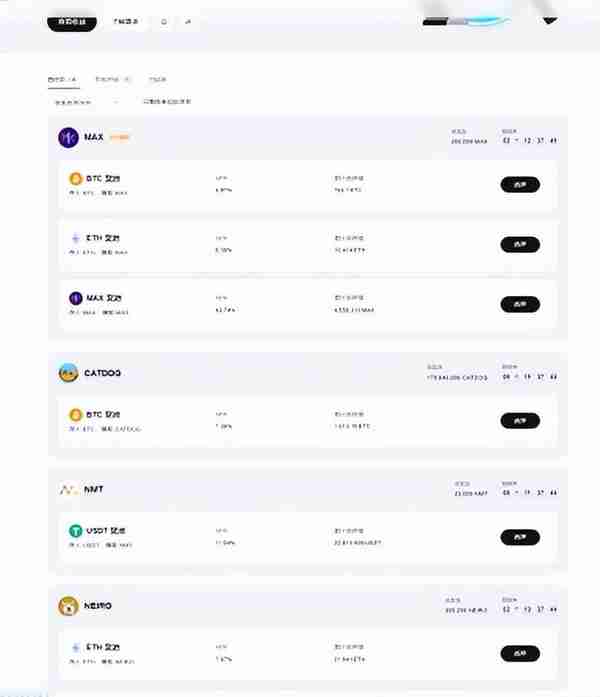Click the stake button for NMT USDT pool
The height and width of the screenshot is (697, 600).
(x=520, y=537)
